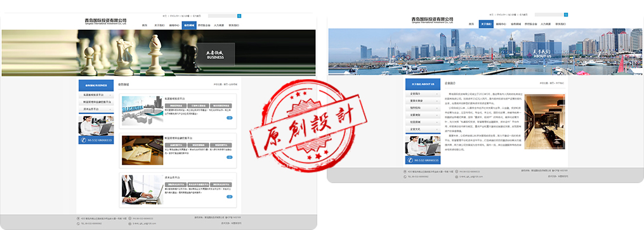Click the blue search icon on left page
Viewport: 644px width, 230px height.
click(239, 16)
